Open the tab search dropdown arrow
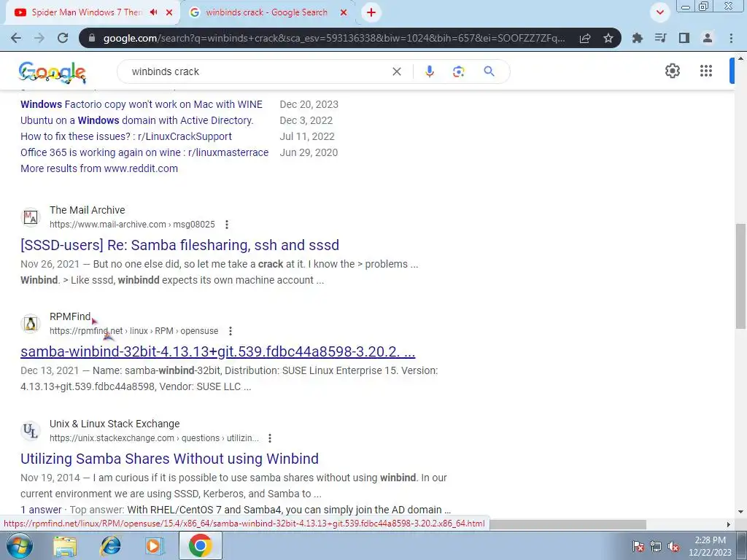The image size is (747, 560). click(659, 12)
